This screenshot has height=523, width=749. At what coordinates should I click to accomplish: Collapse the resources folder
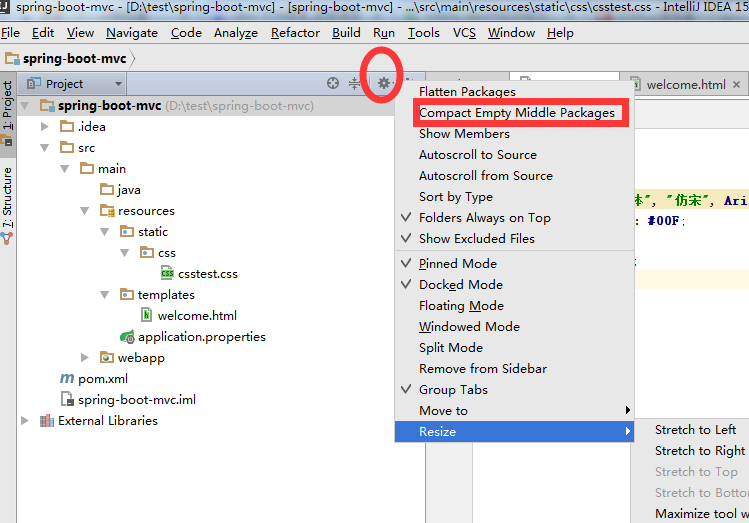click(85, 211)
